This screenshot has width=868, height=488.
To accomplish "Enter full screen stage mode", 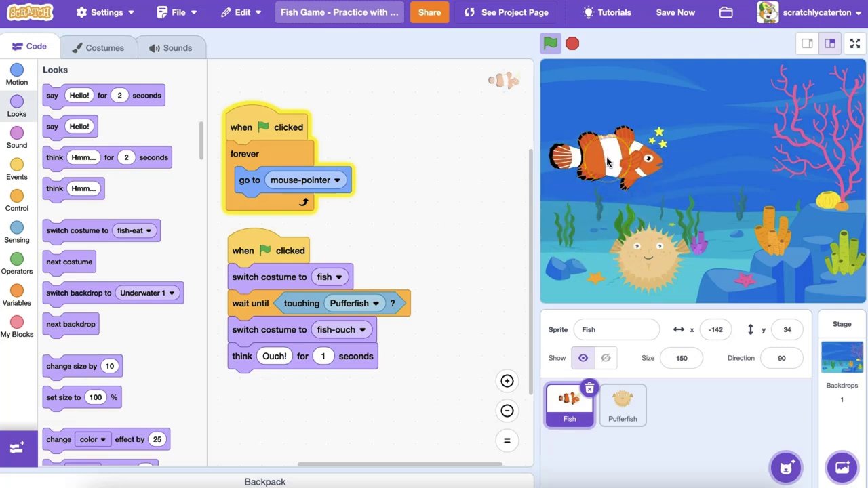I will tap(854, 43).
